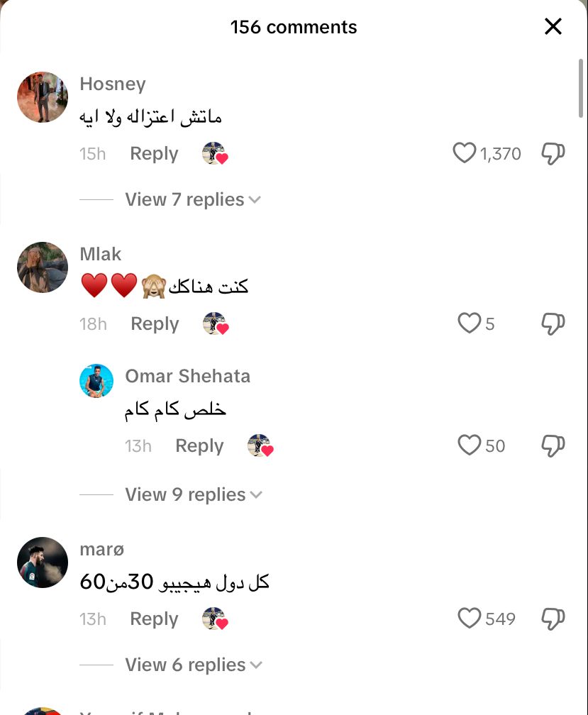This screenshot has height=715, width=588.
Task: Click the comments panel scrollbar
Action: click(x=581, y=88)
